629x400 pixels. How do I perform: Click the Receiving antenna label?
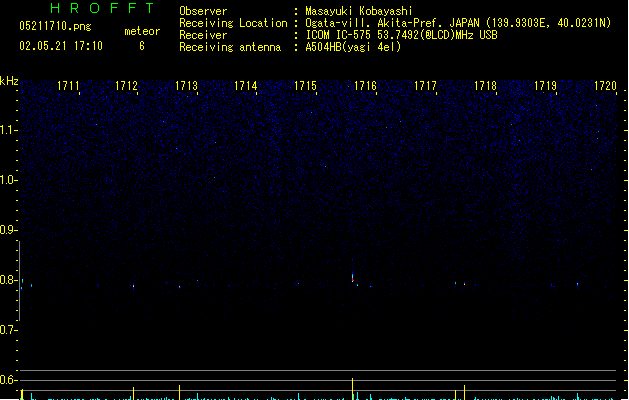coord(230,47)
